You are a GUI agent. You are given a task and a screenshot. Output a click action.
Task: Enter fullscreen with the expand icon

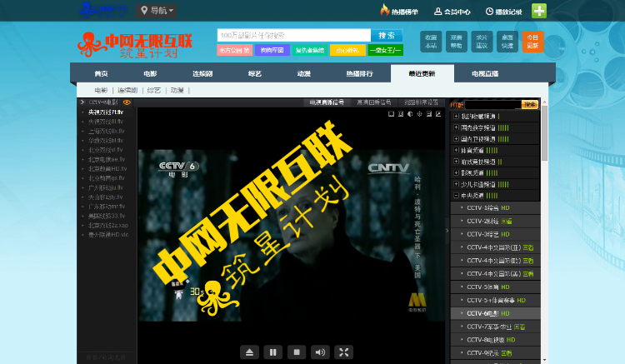click(343, 352)
